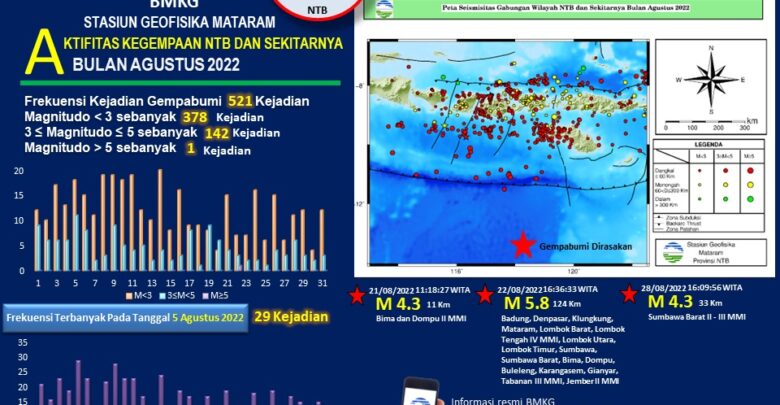Click the light blue 3≤M<5 legend swatch

[x=162, y=296]
